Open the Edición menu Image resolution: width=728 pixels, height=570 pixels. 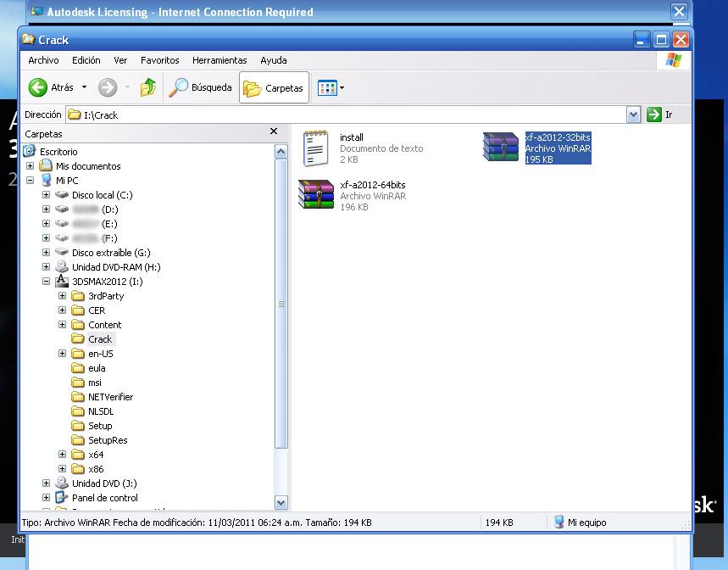point(86,60)
